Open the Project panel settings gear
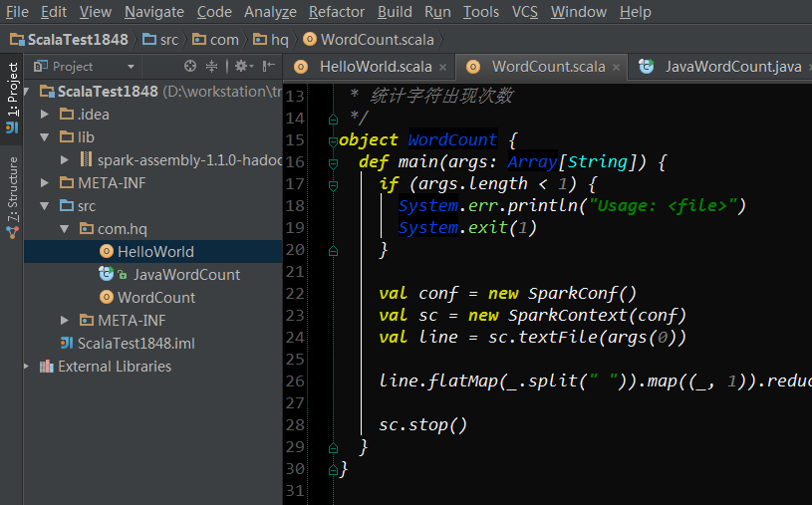 pyautogui.click(x=243, y=66)
